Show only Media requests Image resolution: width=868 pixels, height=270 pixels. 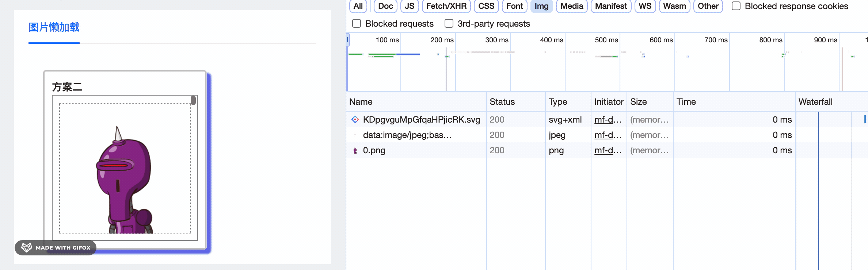(572, 6)
